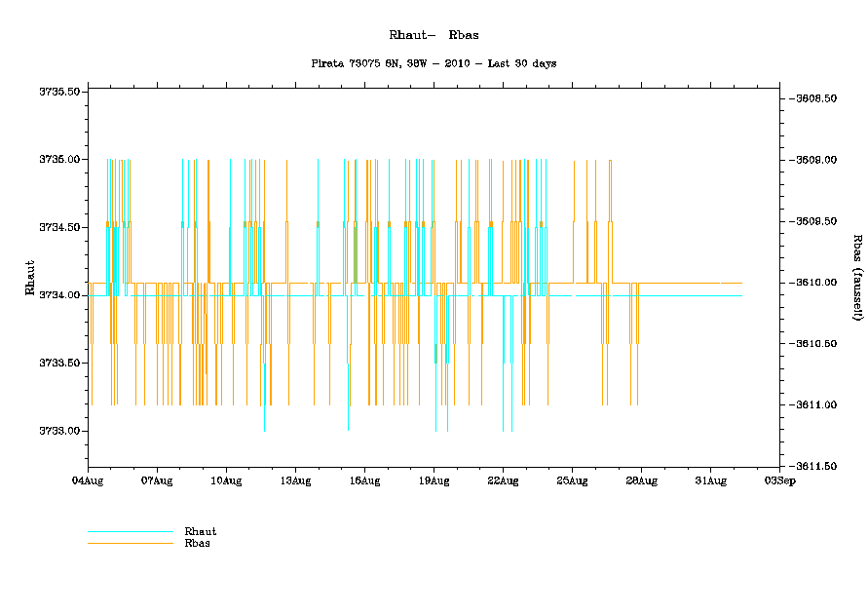Image resolution: width=868 pixels, height=614 pixels.
Task: Select the Pirata 73075 subtitle text
Action: click(x=433, y=63)
